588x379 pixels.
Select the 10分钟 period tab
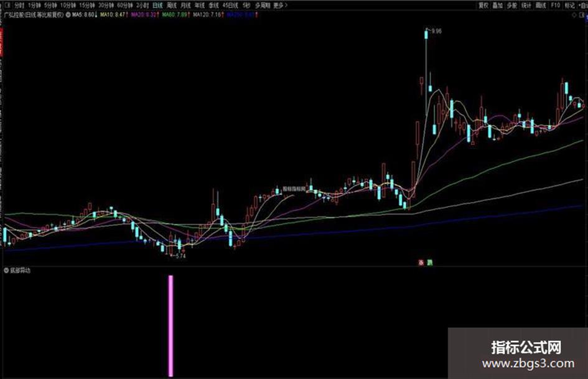pos(68,5)
